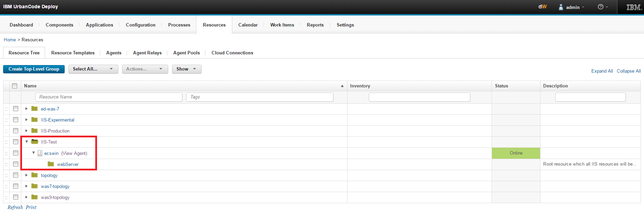
Task: Open the Applications menu tab
Action: (x=99, y=25)
